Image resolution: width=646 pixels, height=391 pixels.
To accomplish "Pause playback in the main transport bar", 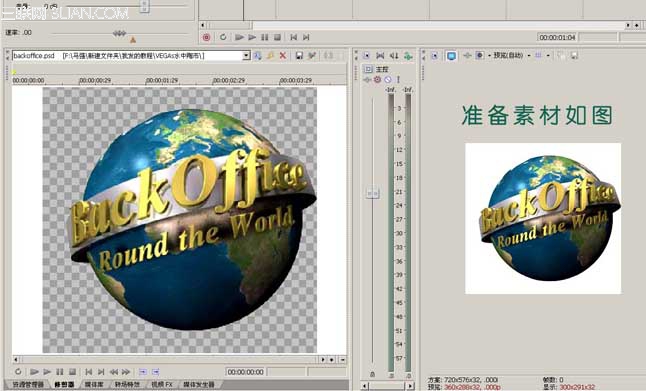I will click(265, 37).
